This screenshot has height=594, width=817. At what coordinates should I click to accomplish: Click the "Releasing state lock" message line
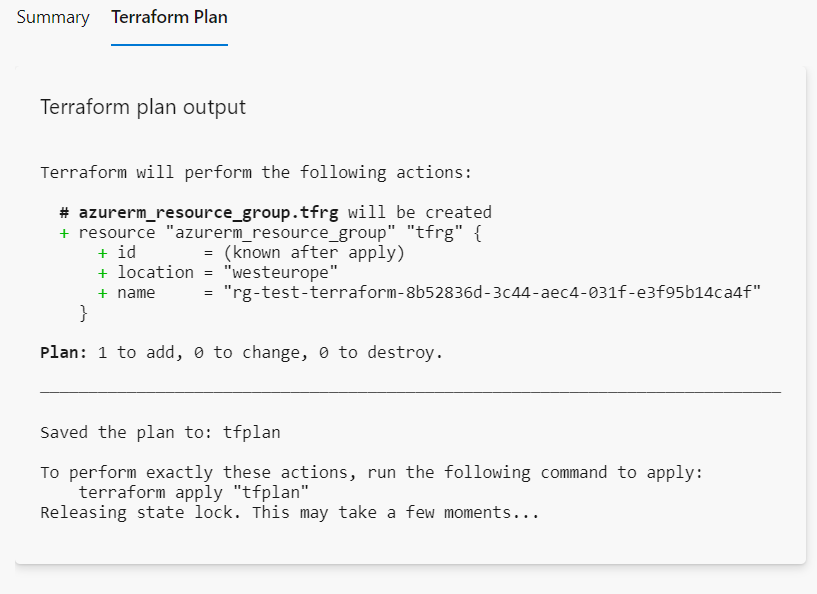[x=289, y=513]
